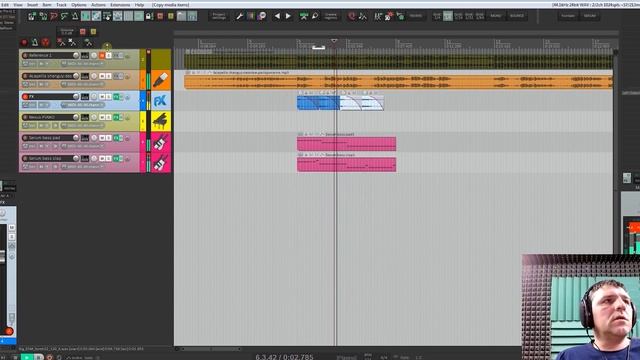Click the MONO toolbar button
Image resolution: width=640 pixels, height=360 pixels.
496,16
